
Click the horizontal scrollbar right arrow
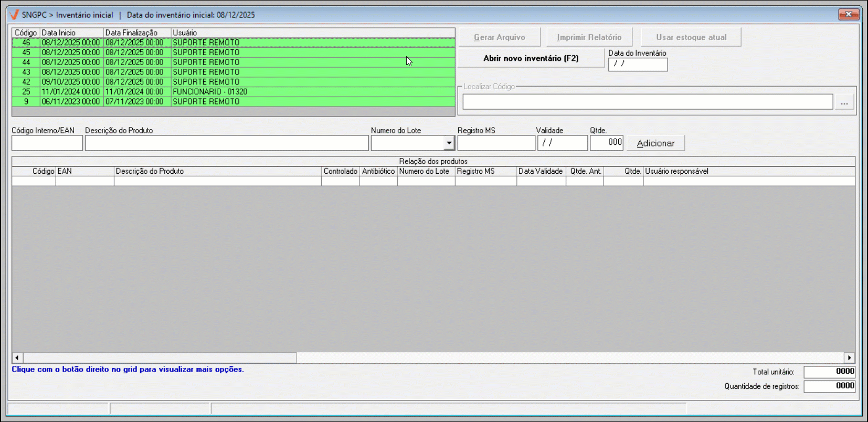pyautogui.click(x=849, y=357)
